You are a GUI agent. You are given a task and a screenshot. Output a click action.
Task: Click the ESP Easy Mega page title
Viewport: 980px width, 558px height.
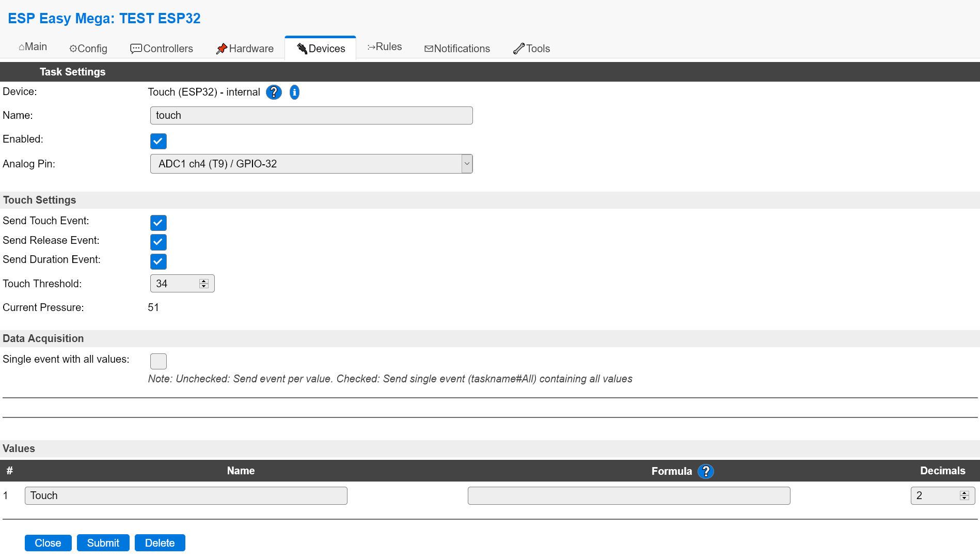(x=104, y=19)
